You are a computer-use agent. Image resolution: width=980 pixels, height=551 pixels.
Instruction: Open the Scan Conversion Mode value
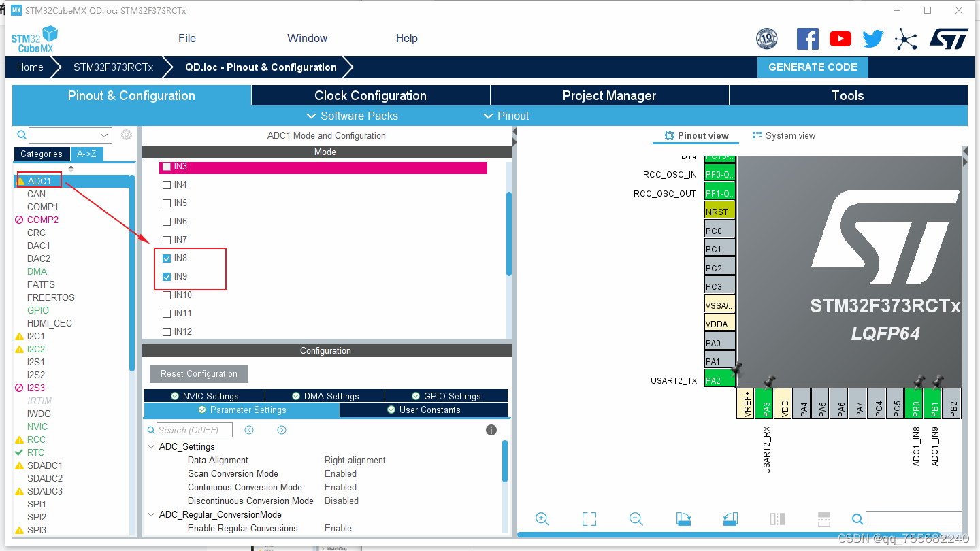[340, 474]
